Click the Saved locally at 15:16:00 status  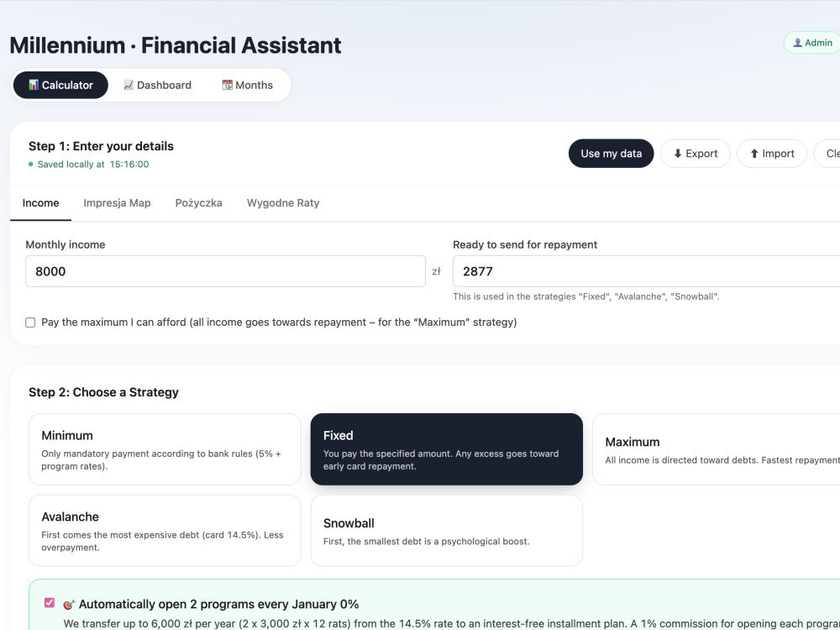(x=89, y=165)
